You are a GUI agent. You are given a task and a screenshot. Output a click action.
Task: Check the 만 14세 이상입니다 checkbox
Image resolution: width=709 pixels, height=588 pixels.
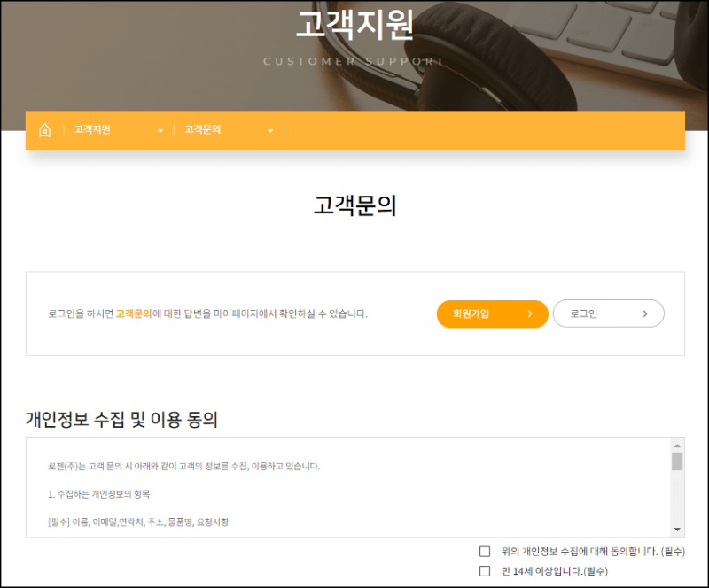coord(485,571)
